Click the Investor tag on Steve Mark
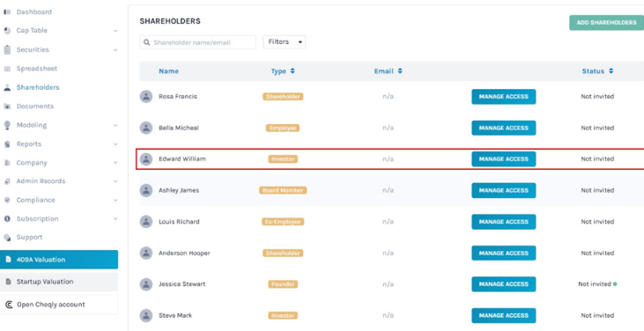Screen dimensions: 644x331 click(x=283, y=315)
